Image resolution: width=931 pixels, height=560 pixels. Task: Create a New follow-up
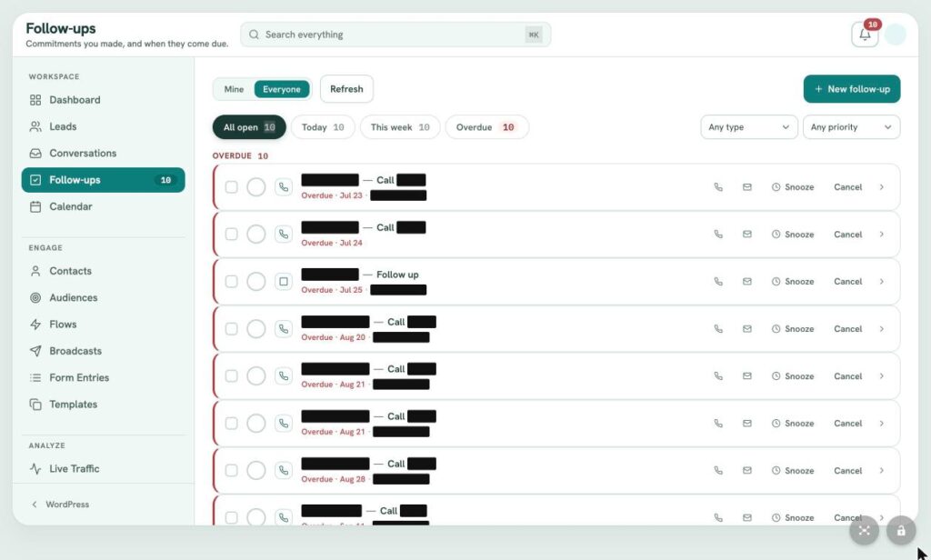[x=851, y=89]
